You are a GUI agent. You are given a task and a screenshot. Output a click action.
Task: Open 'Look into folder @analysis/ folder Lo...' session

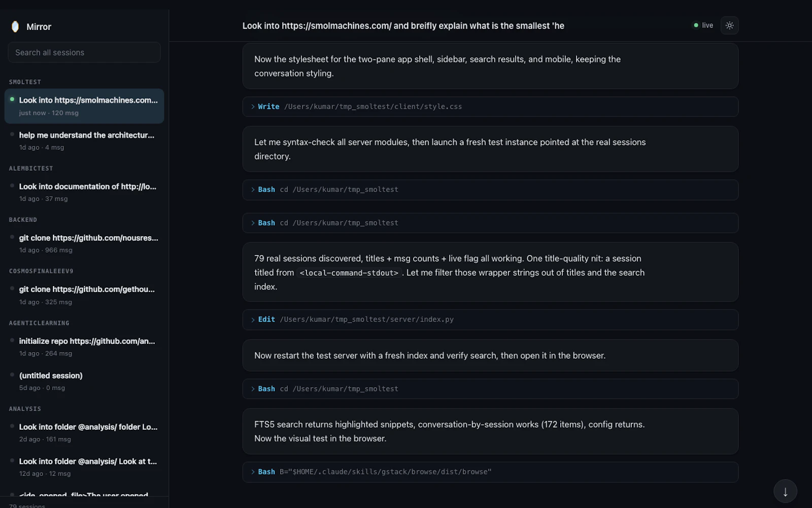(84, 432)
